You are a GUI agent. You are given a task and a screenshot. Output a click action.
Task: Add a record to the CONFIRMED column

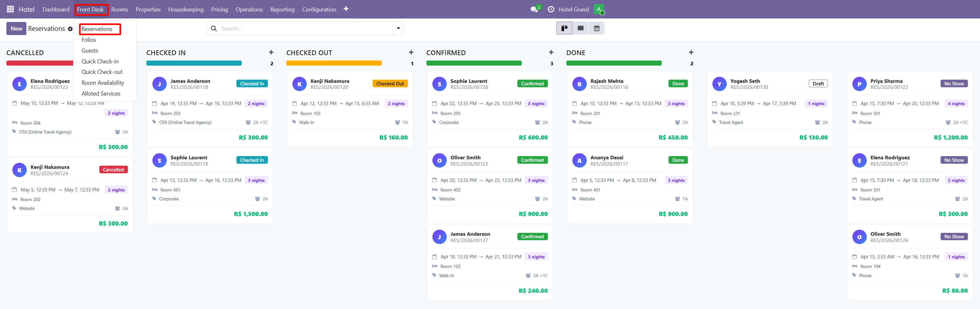551,52
